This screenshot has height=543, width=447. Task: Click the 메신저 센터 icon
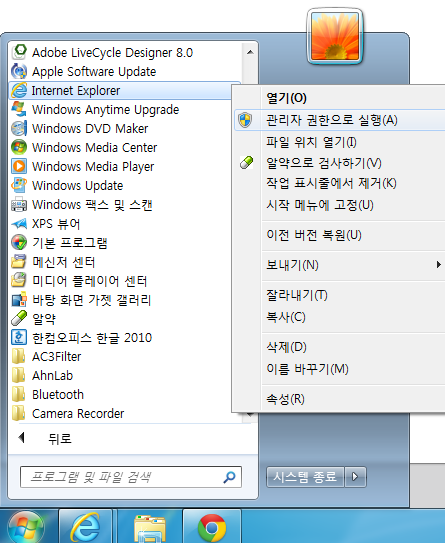pos(19,262)
